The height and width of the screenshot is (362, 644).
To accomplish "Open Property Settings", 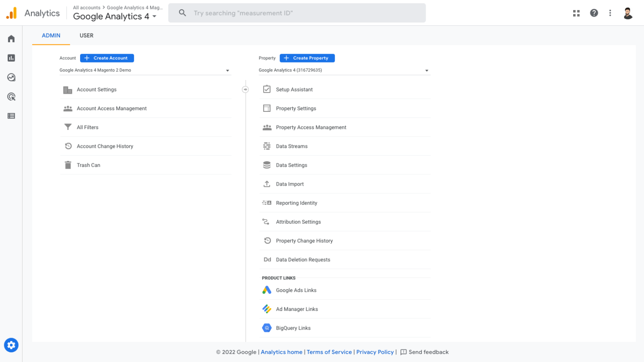I will tap(345, 109).
